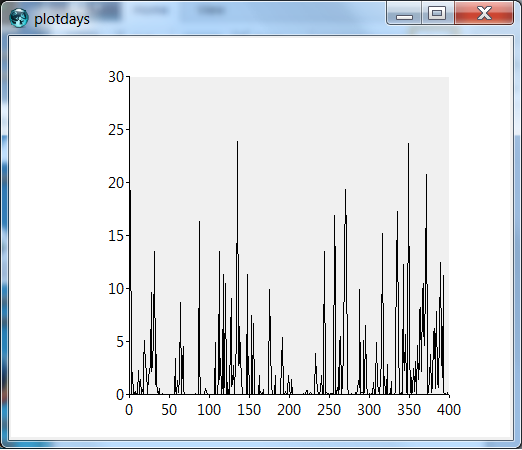This screenshot has height=450, width=522.
Task: Click the x-axis label 400
Action: tap(449, 410)
